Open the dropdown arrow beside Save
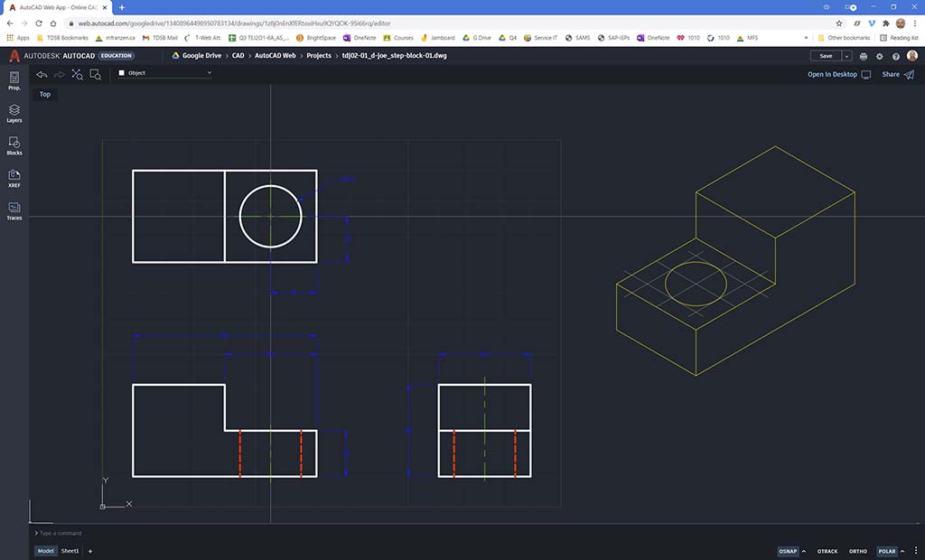Viewport: 925px width, 560px height. pos(846,56)
